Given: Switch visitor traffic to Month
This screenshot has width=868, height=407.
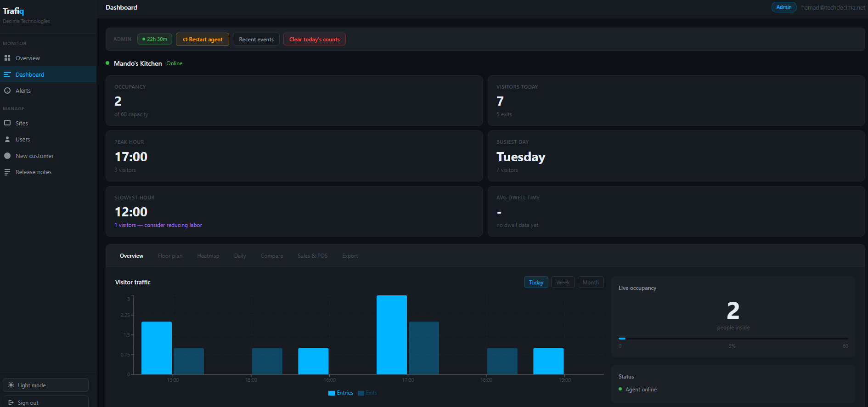Looking at the screenshot, I should point(591,282).
